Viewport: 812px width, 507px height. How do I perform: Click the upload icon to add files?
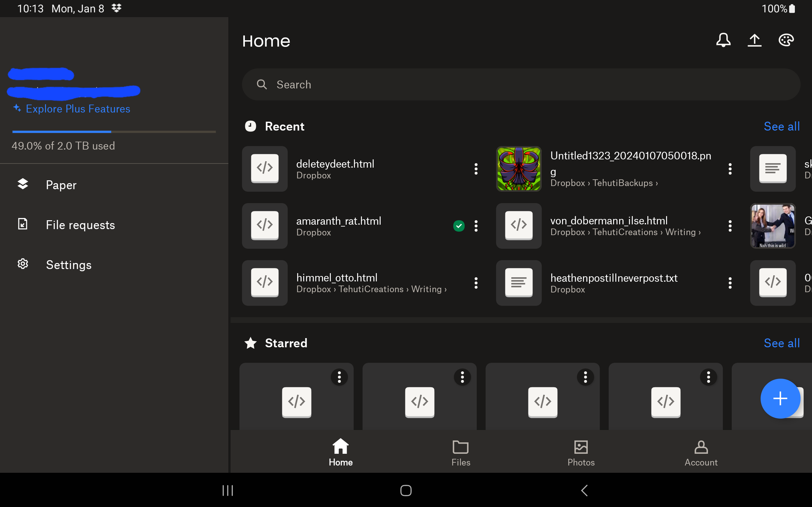(755, 40)
